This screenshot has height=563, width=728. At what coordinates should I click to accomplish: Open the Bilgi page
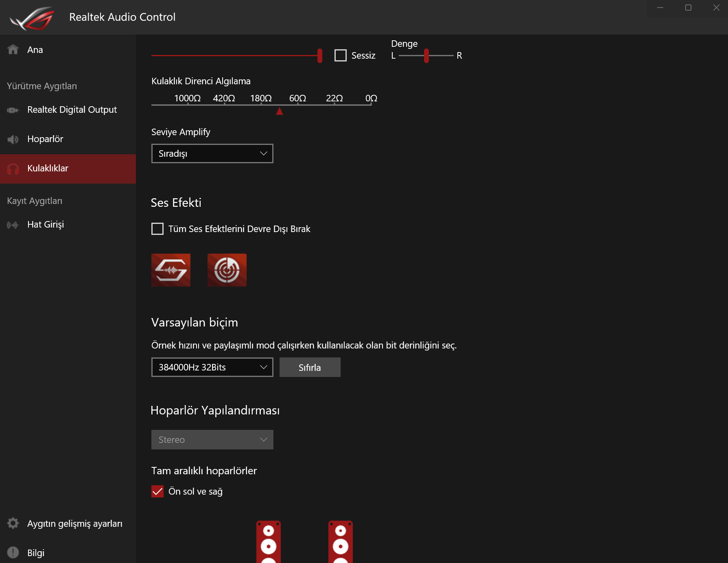(68, 552)
